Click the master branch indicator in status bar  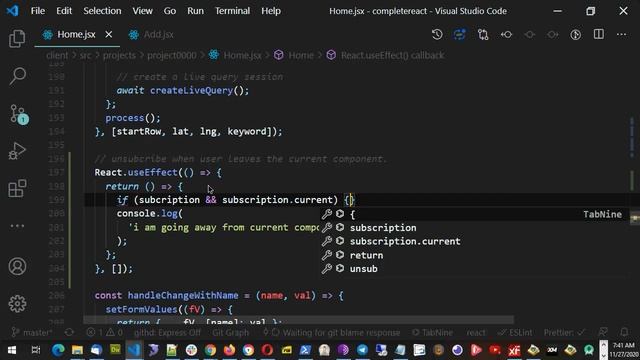[32, 333]
